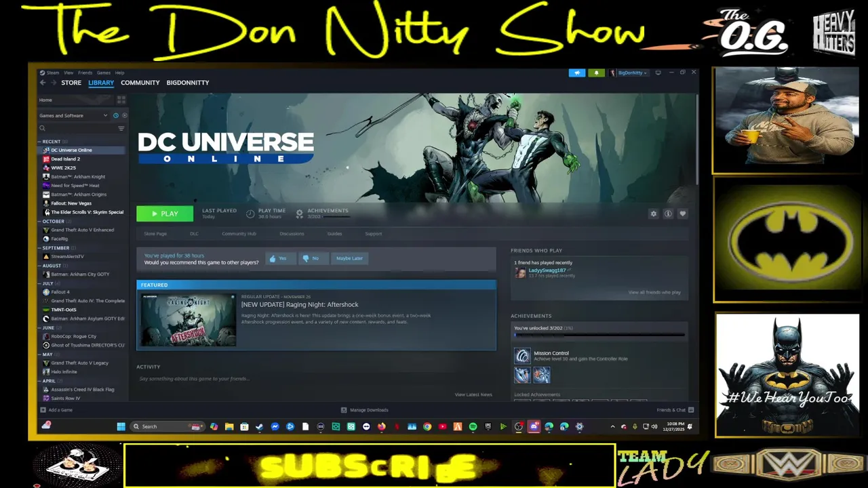Image resolution: width=868 pixels, height=488 pixels.
Task: Open Epic Games Launcher from the taskbar
Action: (488, 426)
